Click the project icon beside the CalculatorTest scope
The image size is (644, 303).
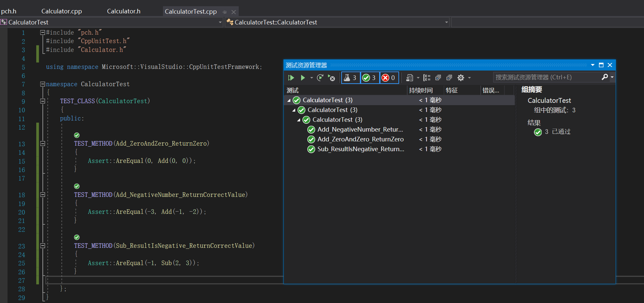(x=4, y=22)
